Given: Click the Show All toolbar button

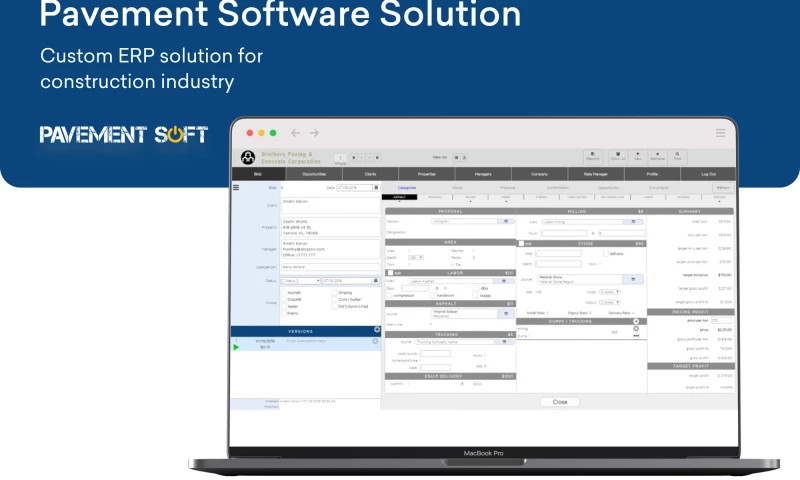Looking at the screenshot, I should (618, 157).
